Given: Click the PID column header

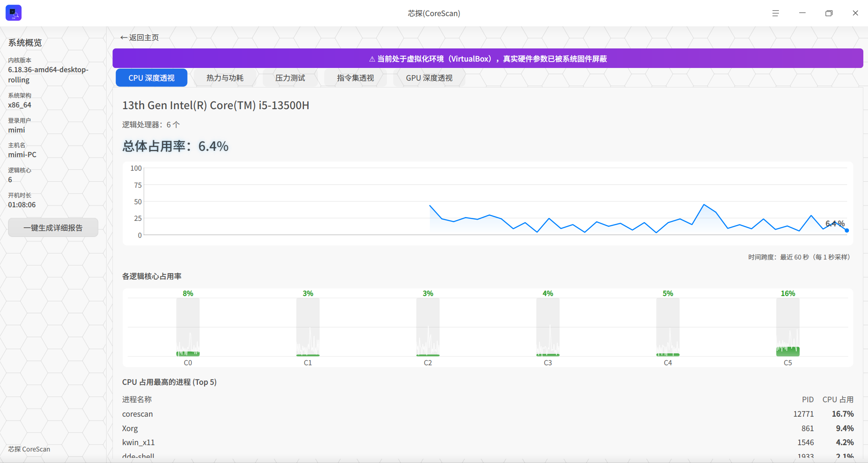Looking at the screenshot, I should click(x=808, y=399).
